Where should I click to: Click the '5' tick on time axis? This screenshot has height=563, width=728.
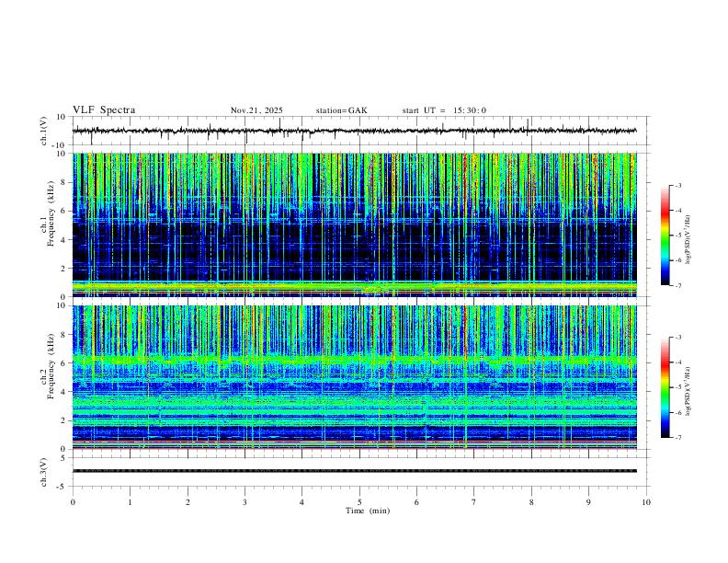click(x=359, y=502)
